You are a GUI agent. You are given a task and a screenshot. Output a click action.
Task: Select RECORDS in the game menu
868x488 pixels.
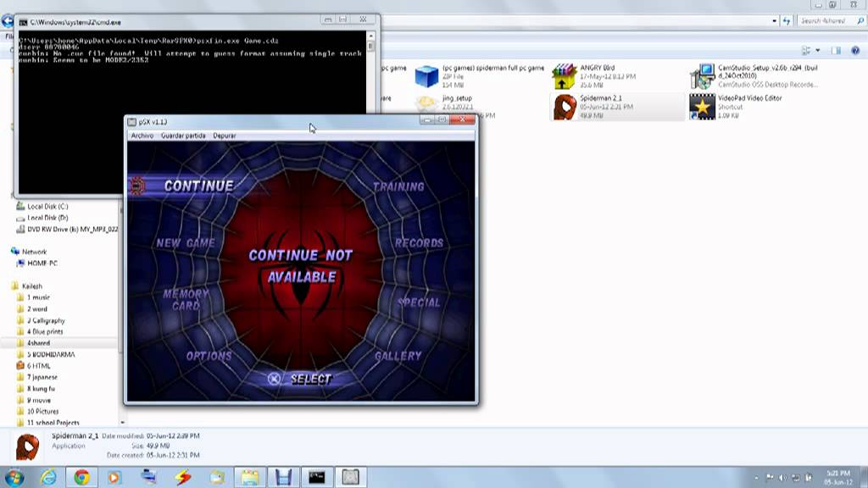(419, 243)
